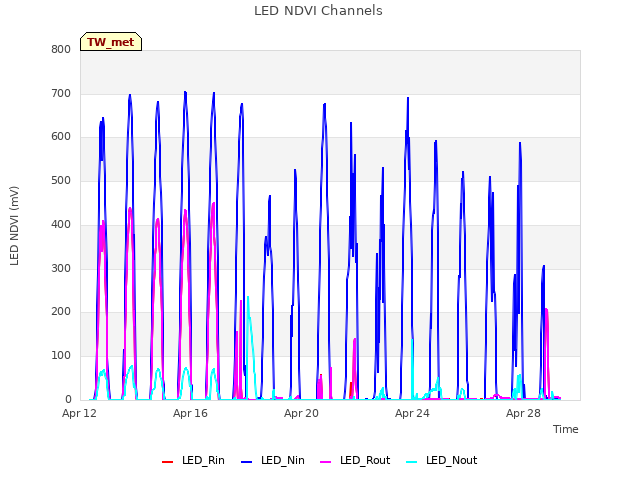Click the 500 y-axis tick label
The height and width of the screenshot is (480, 640).
[61, 180]
